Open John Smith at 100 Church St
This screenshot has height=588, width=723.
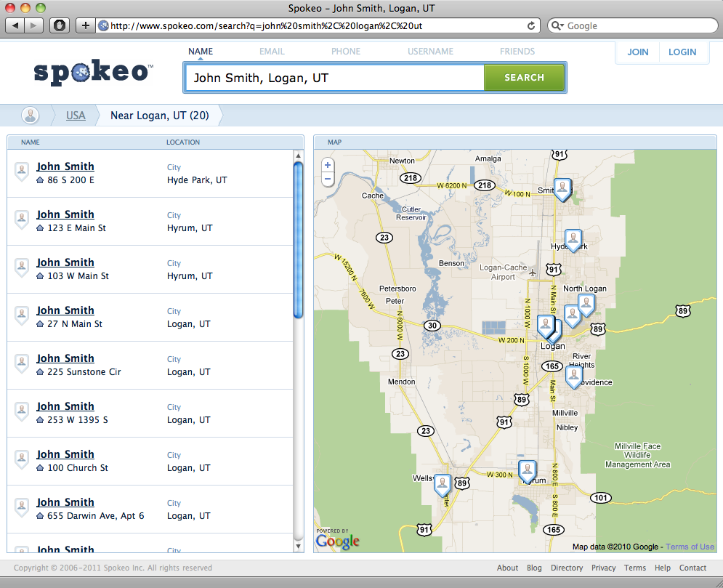pyautogui.click(x=65, y=454)
